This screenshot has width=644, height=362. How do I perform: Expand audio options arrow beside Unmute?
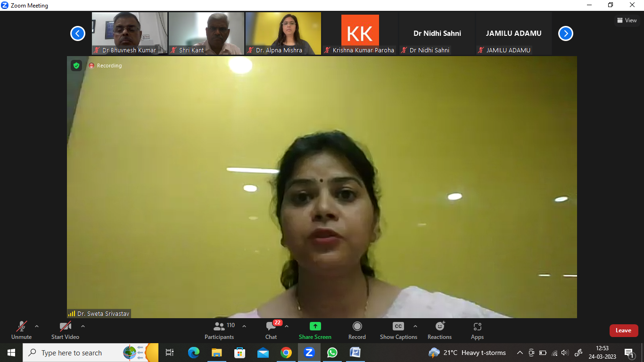pyautogui.click(x=37, y=326)
